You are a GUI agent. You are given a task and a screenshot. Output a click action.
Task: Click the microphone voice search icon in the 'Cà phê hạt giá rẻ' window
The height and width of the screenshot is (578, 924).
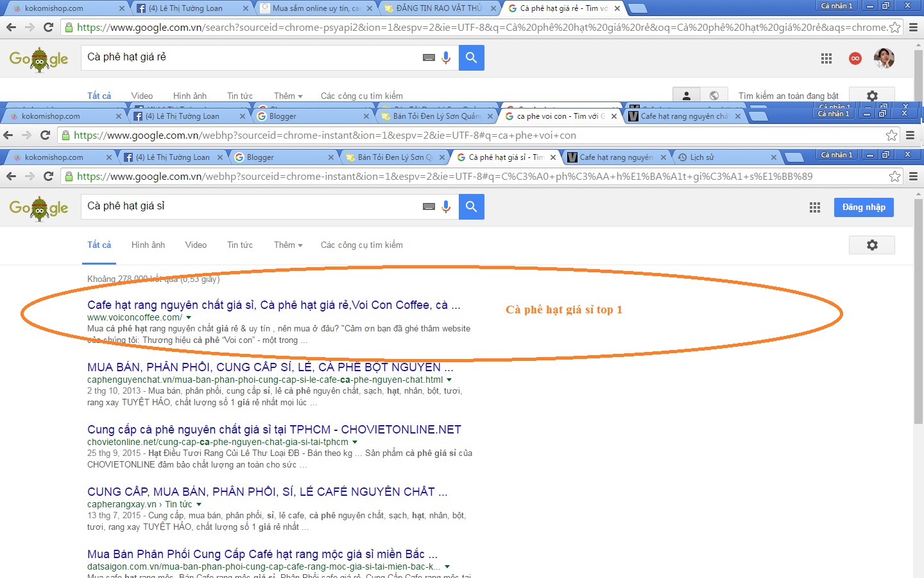(x=446, y=58)
